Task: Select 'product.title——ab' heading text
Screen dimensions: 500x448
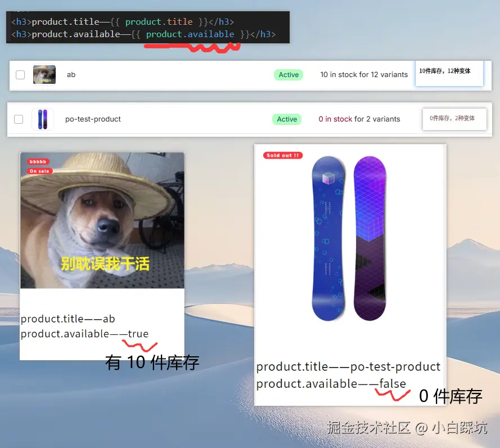Action: point(67,319)
